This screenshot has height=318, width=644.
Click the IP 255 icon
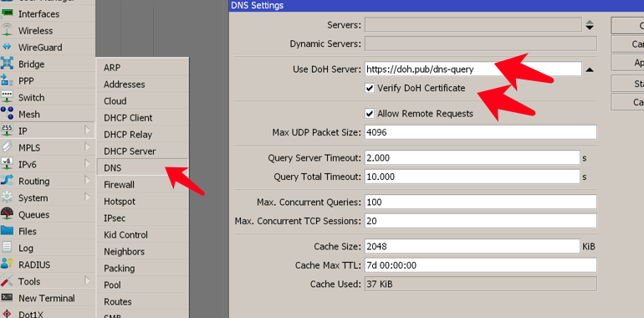7,131
